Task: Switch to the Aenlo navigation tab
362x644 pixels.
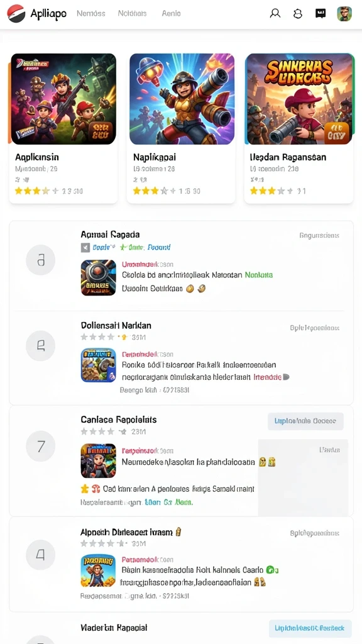Action: (x=171, y=14)
